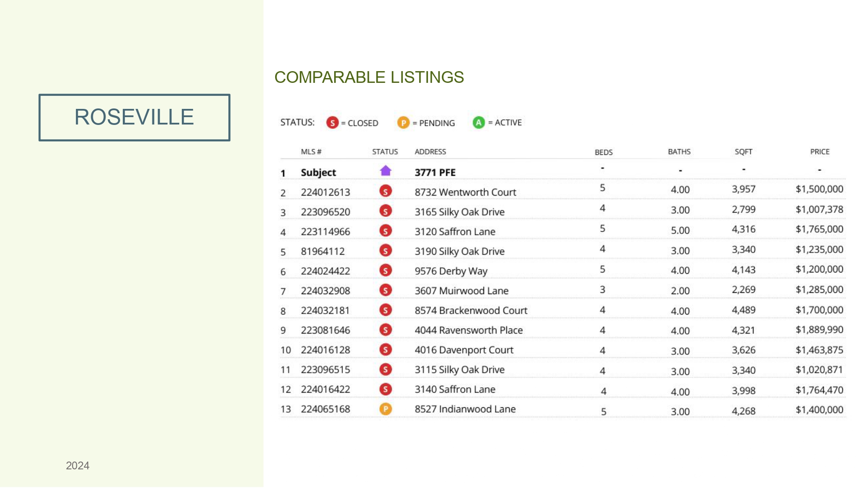The image size is (868, 488).
Task: Click the BEDS column header
Action: click(604, 152)
